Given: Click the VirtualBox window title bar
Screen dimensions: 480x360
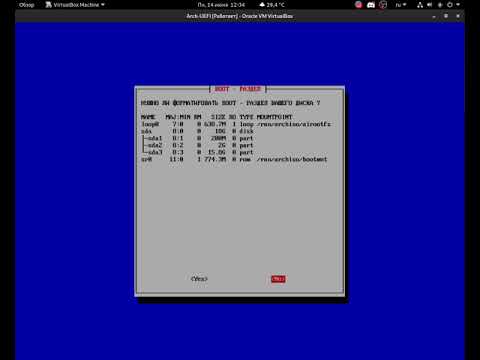Looking at the screenshot, I should point(240,16).
